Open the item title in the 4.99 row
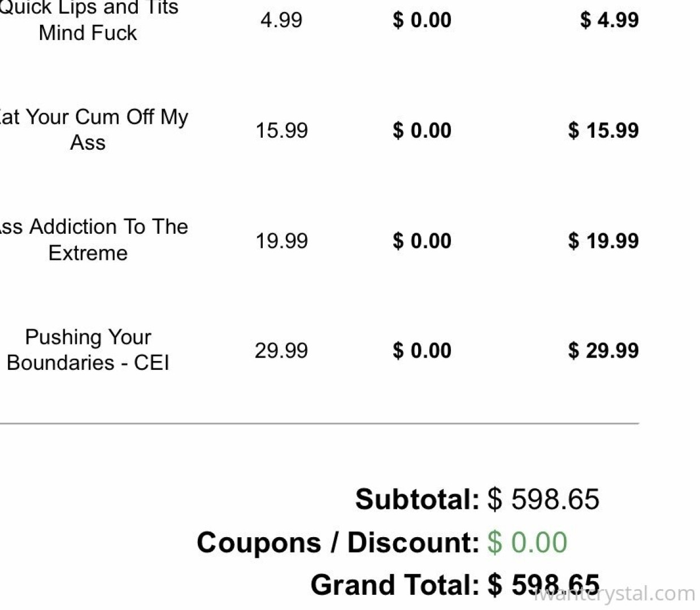700x610 pixels. pos(88,20)
